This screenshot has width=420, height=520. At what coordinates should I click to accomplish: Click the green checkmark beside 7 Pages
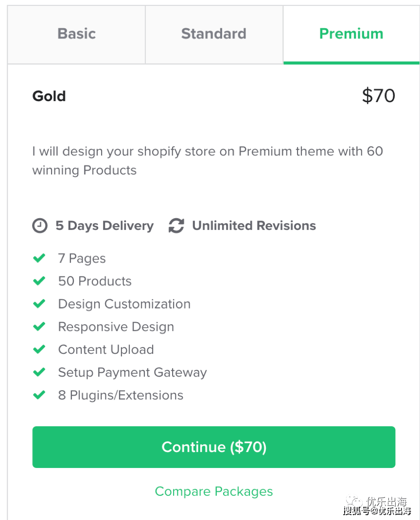(x=39, y=258)
